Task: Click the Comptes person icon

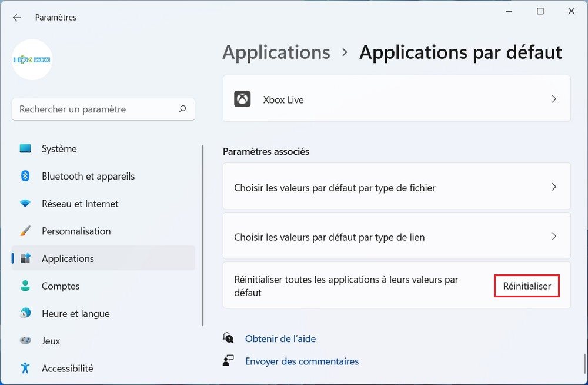Action: (x=25, y=286)
